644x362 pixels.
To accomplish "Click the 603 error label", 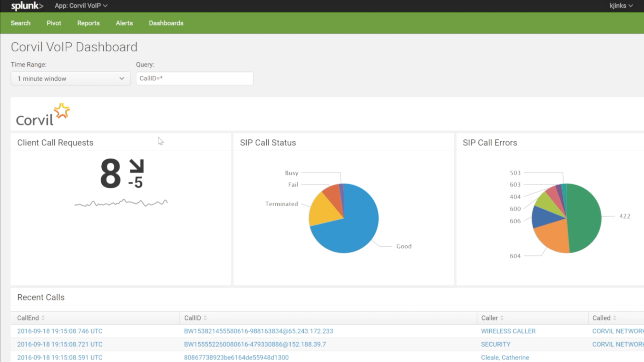I will [515, 185].
